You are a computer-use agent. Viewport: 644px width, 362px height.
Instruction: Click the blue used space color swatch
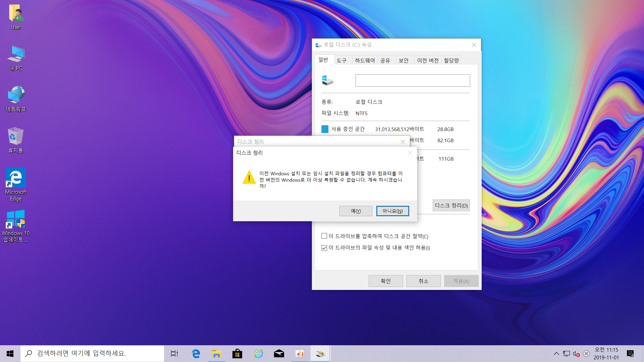coord(325,129)
